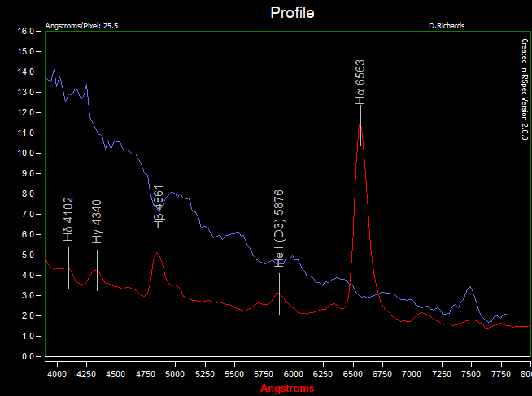
Task: Select the Angstroms/Pixel: 25.5 label
Action: 81,26
